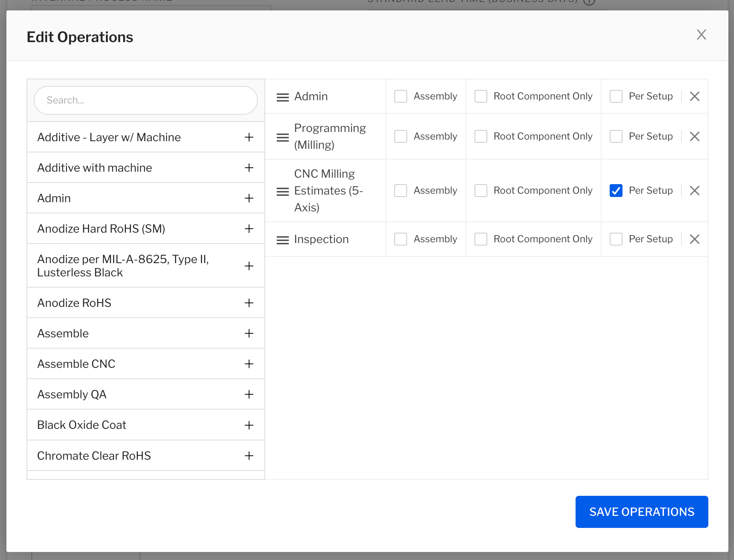Click inside the operations search field
This screenshot has width=734, height=560.
pos(145,100)
